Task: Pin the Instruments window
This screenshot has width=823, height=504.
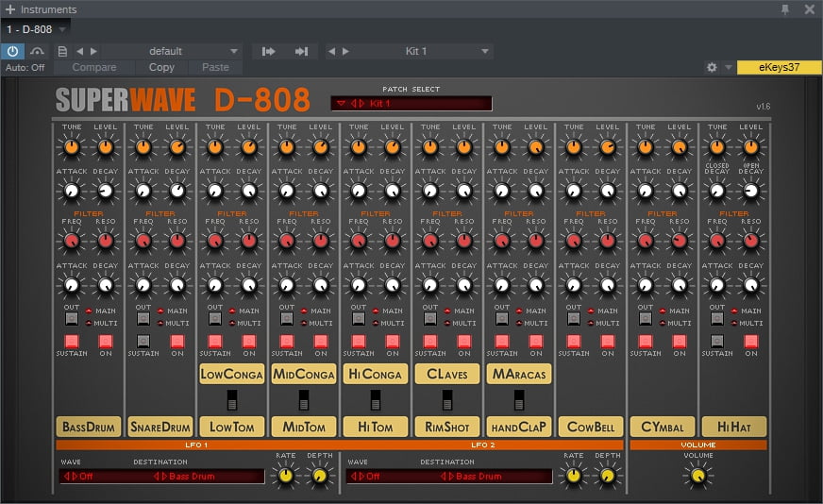Action: 784,9
